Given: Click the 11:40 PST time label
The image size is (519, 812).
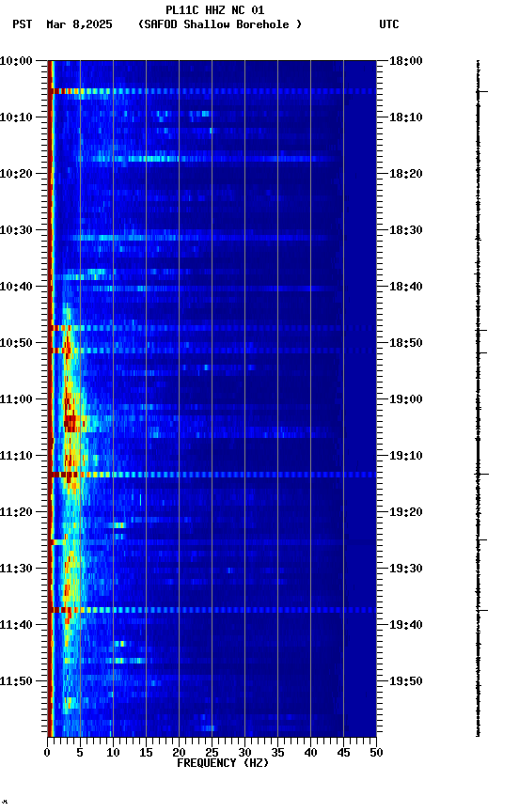Looking at the screenshot, I should [x=16, y=626].
